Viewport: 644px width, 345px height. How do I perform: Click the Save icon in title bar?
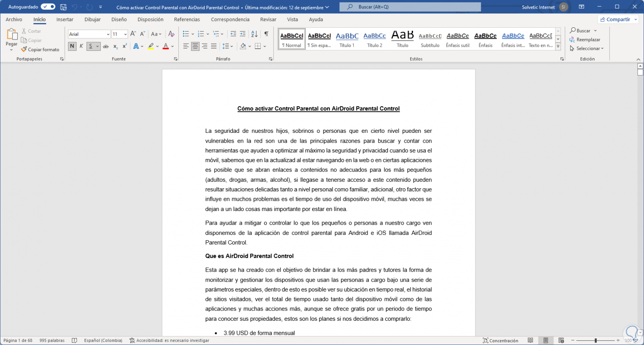click(63, 7)
